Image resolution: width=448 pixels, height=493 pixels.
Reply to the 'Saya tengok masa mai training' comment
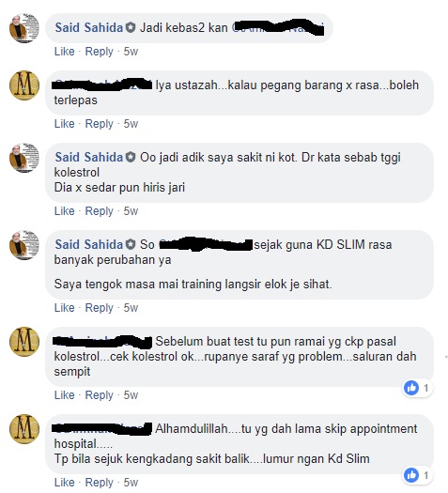point(99,307)
